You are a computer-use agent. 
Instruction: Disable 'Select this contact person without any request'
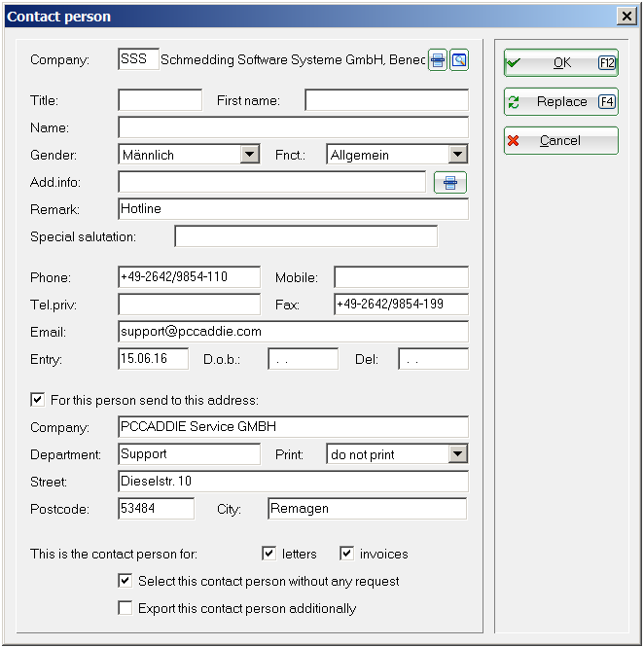125,581
